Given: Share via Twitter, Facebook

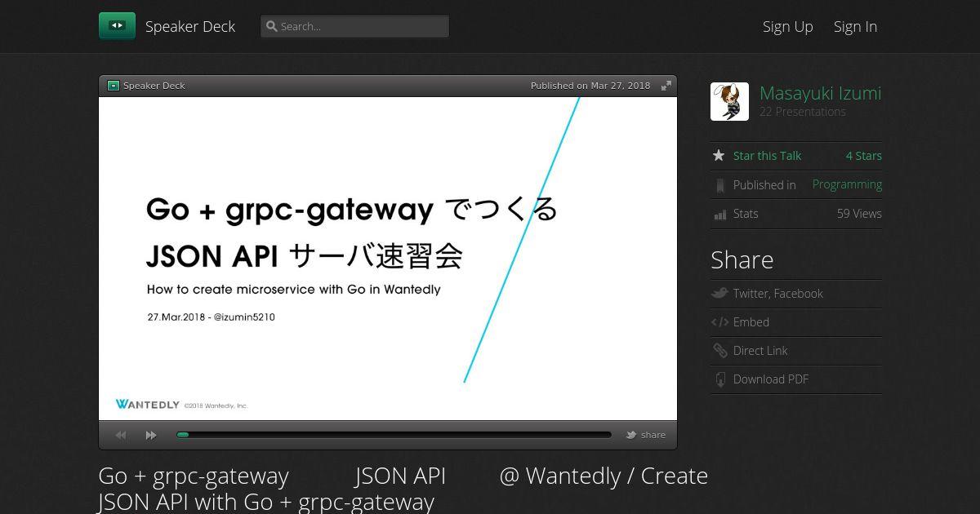Looking at the screenshot, I should click(x=778, y=294).
